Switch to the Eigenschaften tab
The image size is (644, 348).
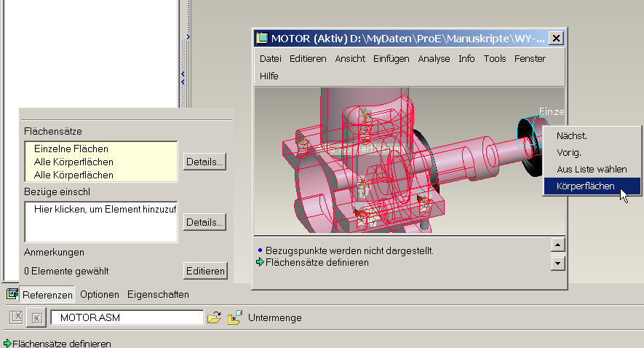point(158,295)
